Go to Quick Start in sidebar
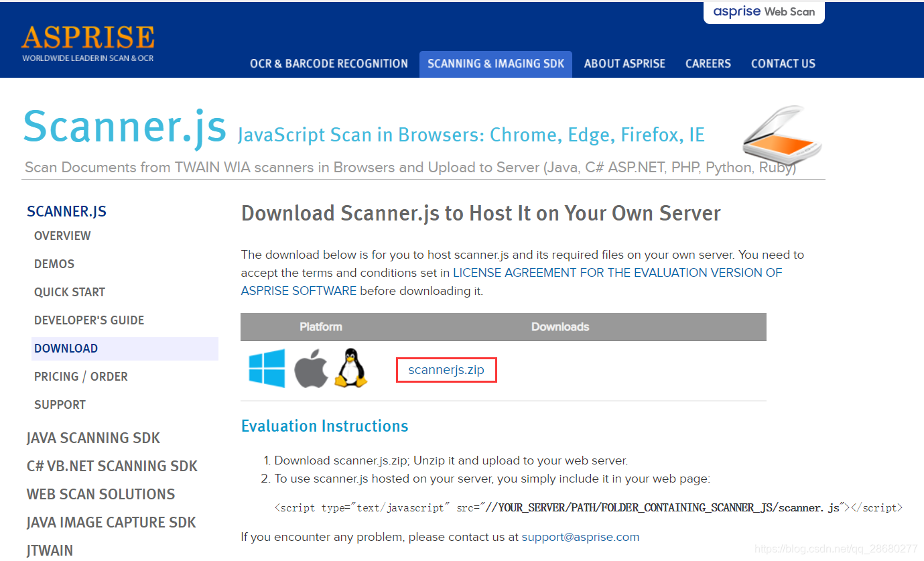This screenshot has width=924, height=561. point(70,292)
